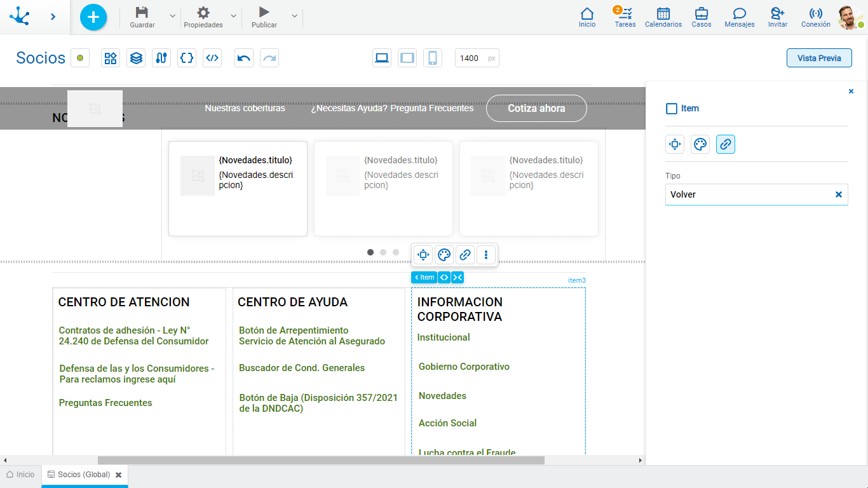Click the Institucional link
The height and width of the screenshot is (488, 868).
[x=444, y=337]
